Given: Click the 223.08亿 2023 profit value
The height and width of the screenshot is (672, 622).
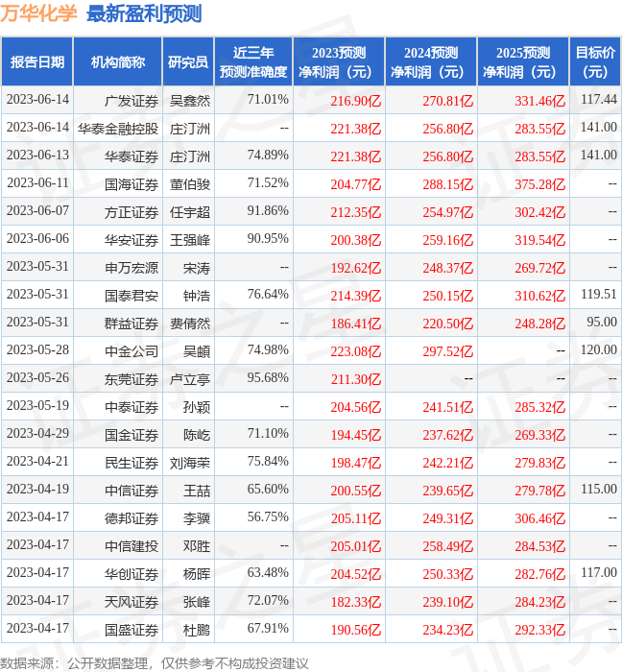Looking at the screenshot, I should pyautogui.click(x=355, y=351).
